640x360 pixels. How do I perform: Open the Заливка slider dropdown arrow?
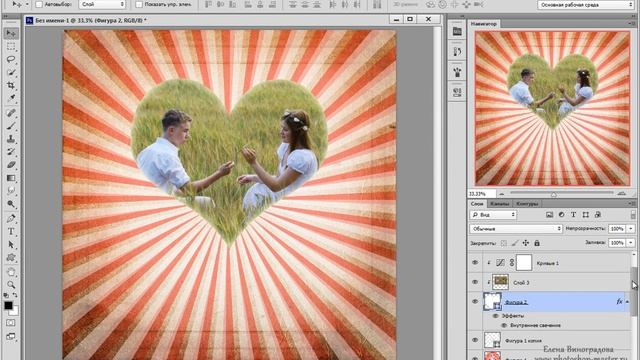631,243
